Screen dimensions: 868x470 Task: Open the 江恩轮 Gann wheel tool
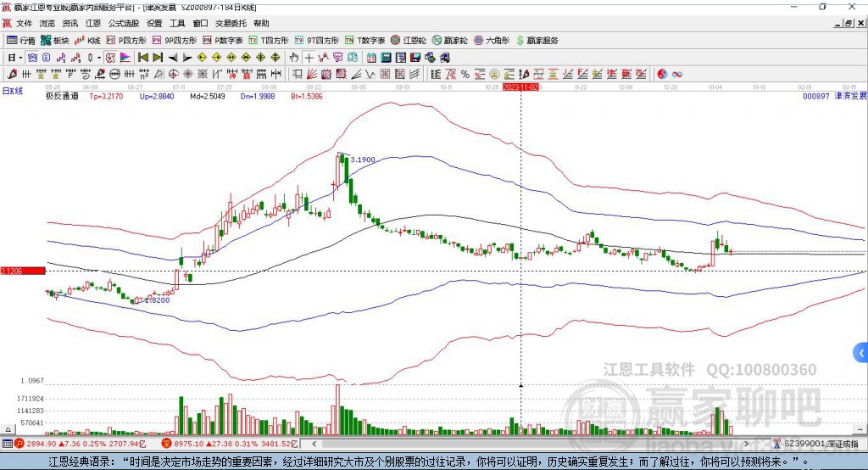409,41
